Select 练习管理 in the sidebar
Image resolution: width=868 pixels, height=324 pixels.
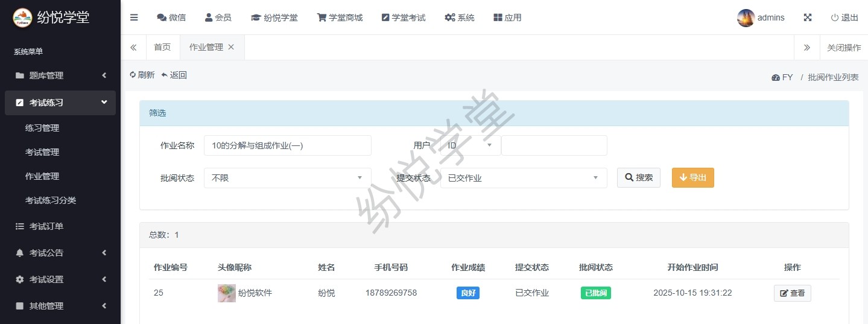pyautogui.click(x=42, y=128)
